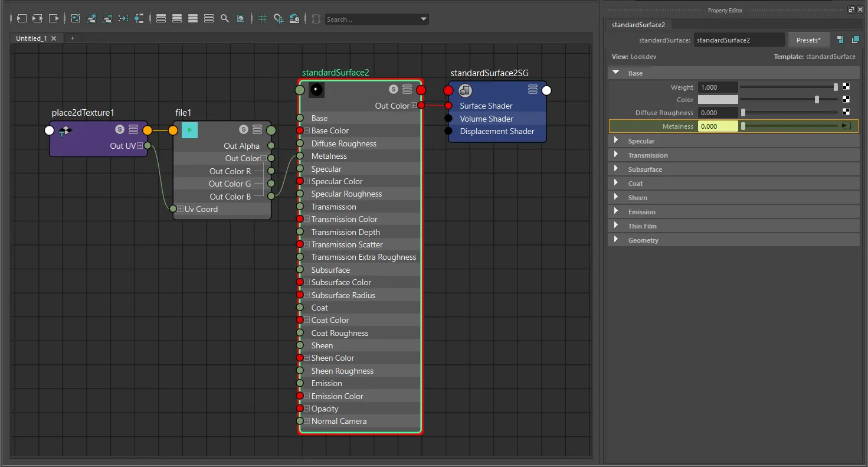Change view mode of file1 node
This screenshot has width=868, height=467.
257,129
